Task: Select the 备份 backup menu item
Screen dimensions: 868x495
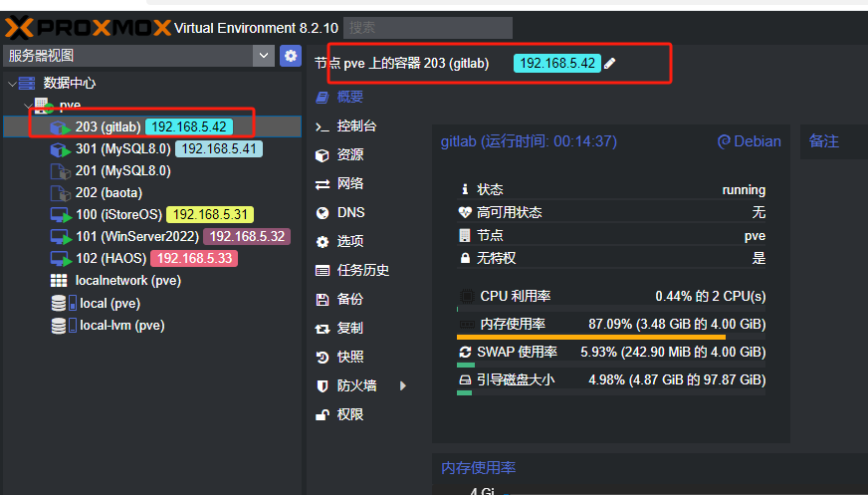Action: point(349,299)
